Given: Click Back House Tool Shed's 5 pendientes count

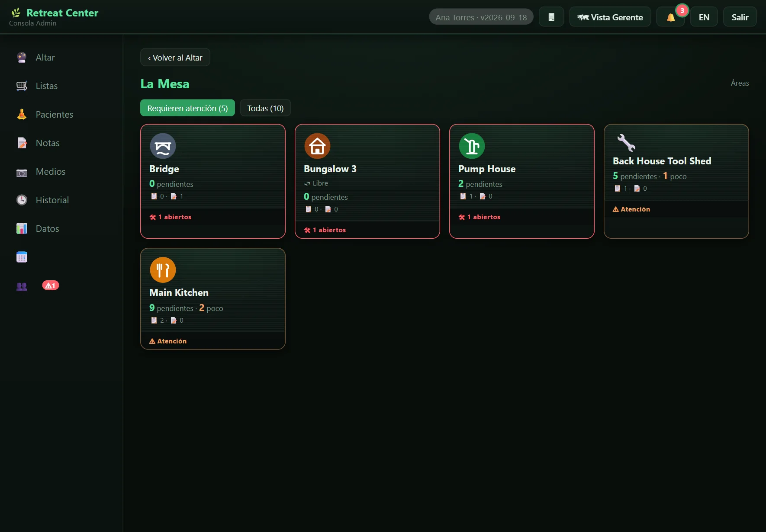Looking at the screenshot, I should 635,176.
